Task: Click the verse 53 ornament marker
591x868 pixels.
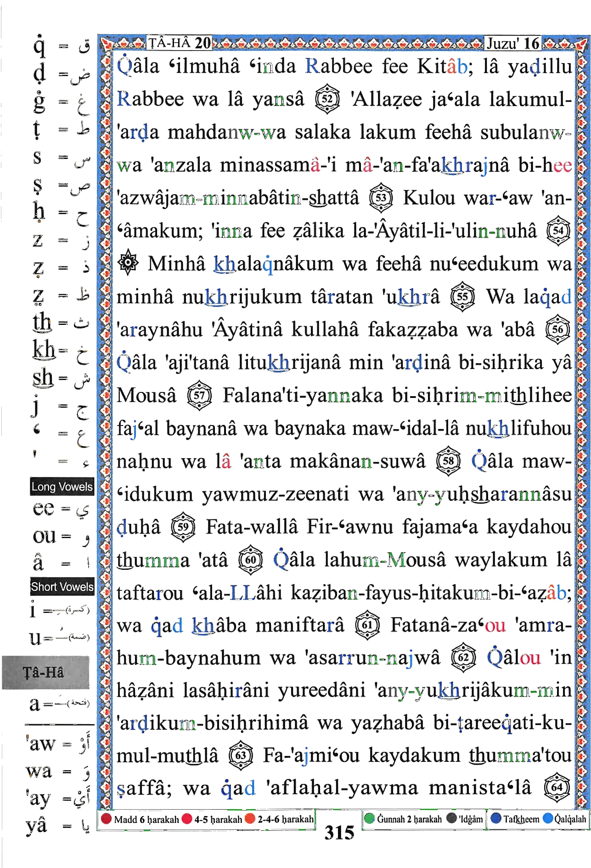Action: point(382,198)
